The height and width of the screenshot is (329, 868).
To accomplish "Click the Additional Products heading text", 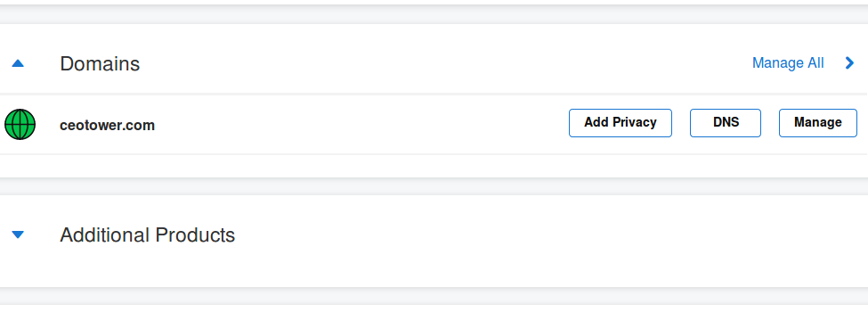I will pos(147,234).
